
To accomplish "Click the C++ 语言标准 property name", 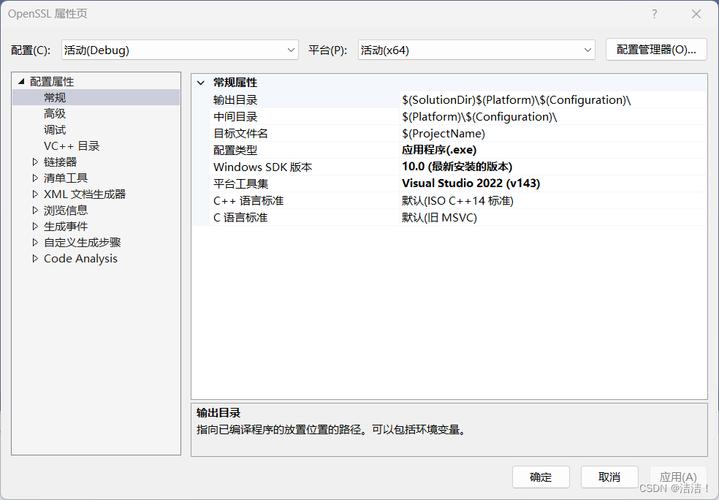I will [x=249, y=200].
